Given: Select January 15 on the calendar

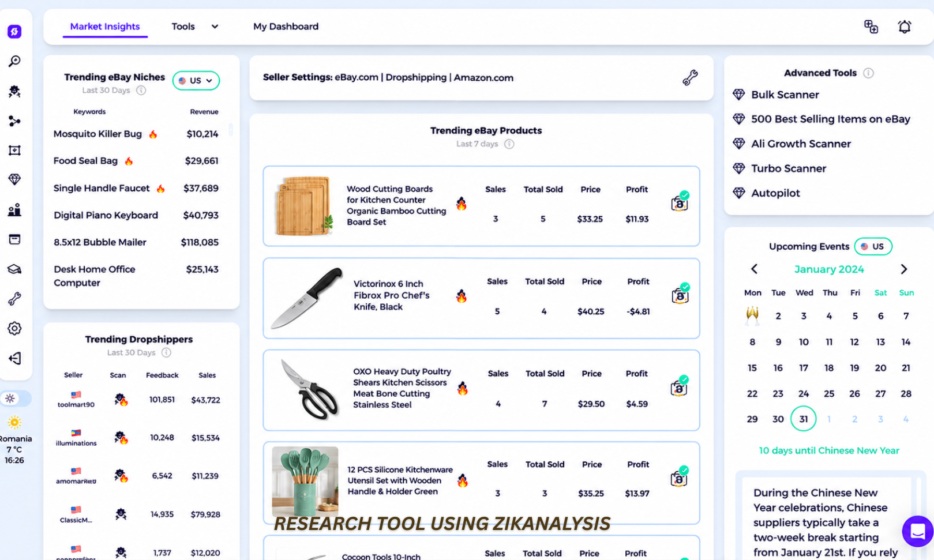Looking at the screenshot, I should [752, 368].
